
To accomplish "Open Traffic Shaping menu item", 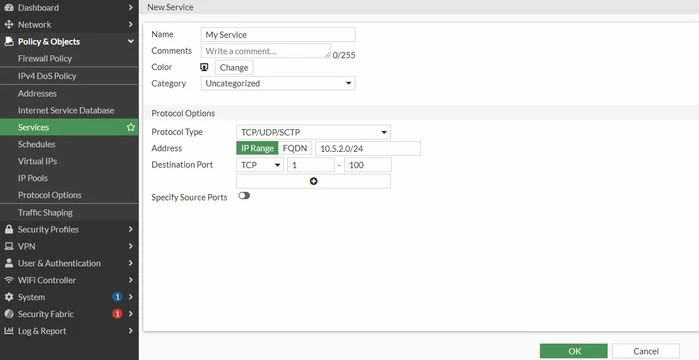I will [69, 213].
